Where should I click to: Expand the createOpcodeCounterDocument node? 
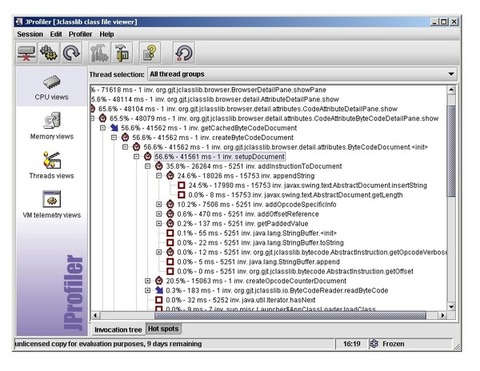pyautogui.click(x=148, y=281)
